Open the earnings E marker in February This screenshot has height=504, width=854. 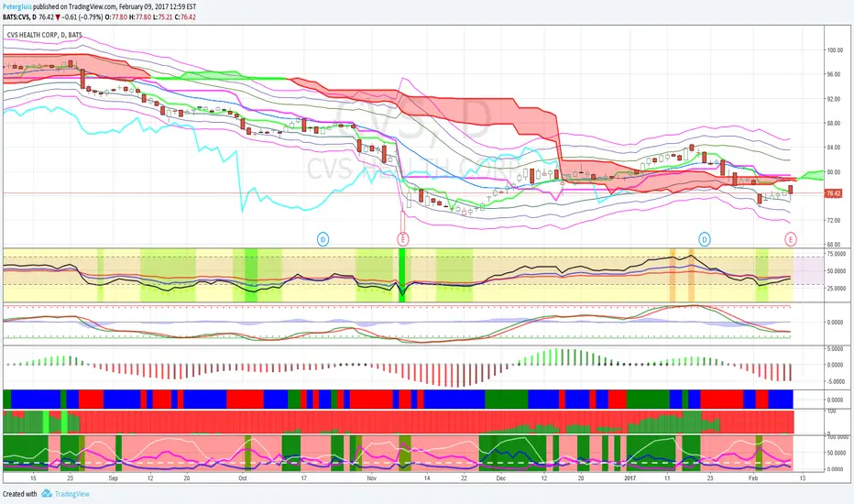[790, 238]
